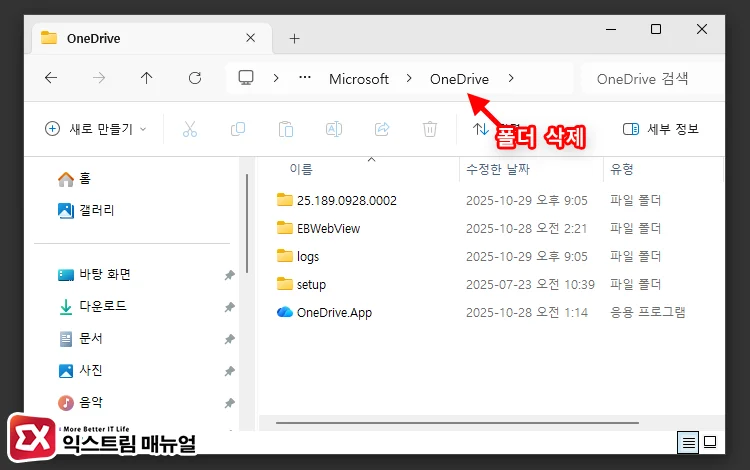Switch to large icons view
This screenshot has width=750, height=470.
tap(710, 442)
